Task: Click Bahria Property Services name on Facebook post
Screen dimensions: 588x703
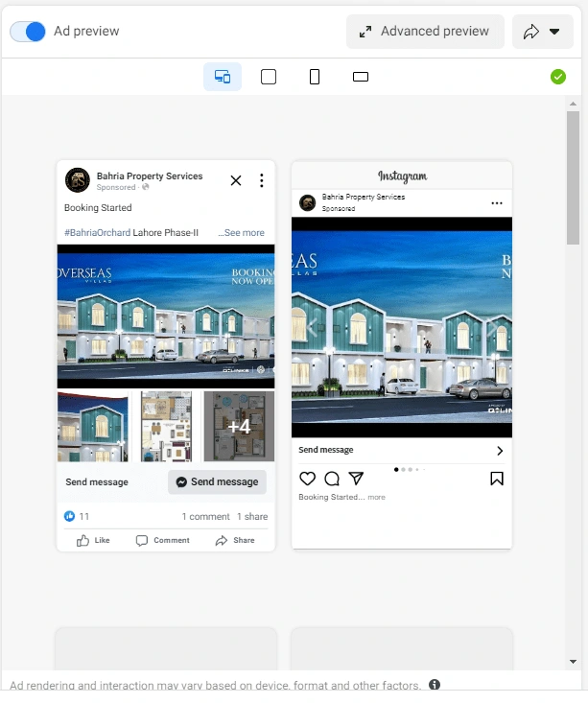Action: coord(150,176)
